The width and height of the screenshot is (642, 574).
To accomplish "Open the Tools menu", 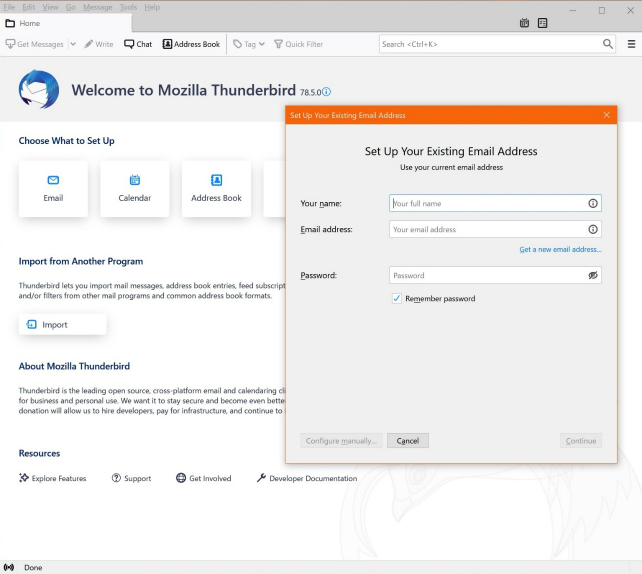I will click(128, 7).
